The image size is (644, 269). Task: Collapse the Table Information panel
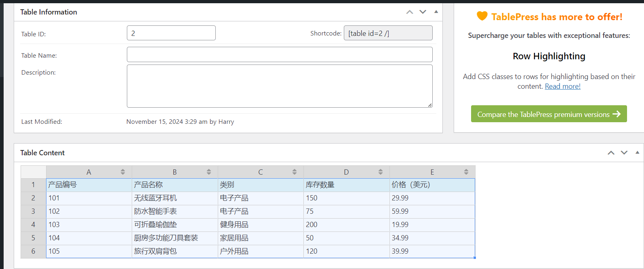(x=436, y=12)
